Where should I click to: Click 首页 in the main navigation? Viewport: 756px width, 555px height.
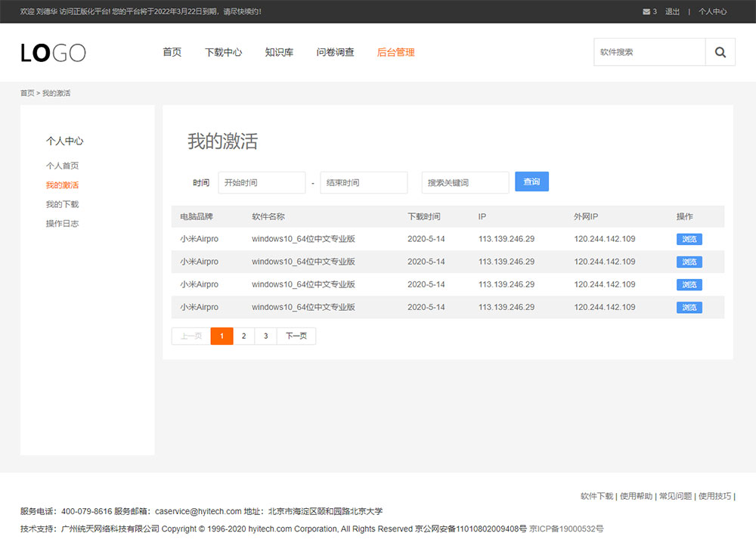[x=172, y=52]
